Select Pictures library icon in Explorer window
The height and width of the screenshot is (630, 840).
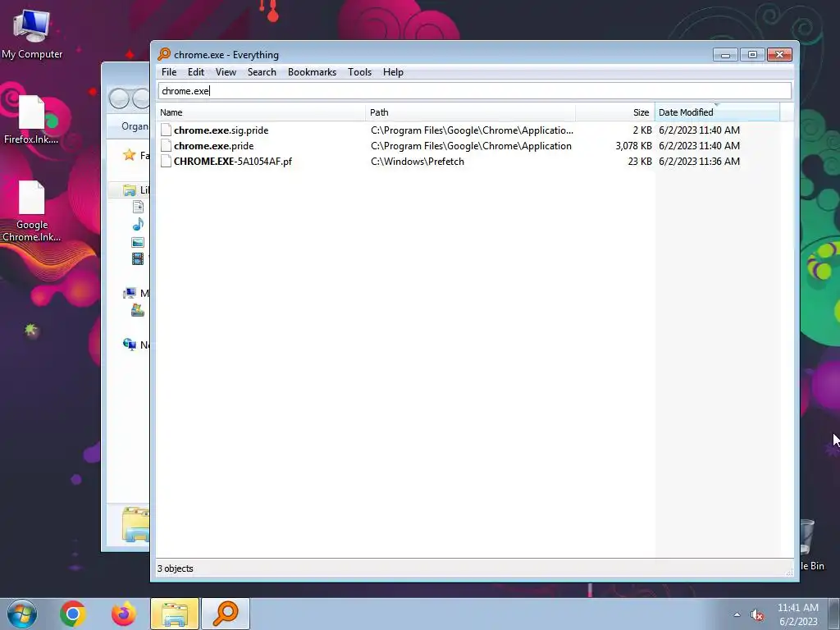pos(138,242)
